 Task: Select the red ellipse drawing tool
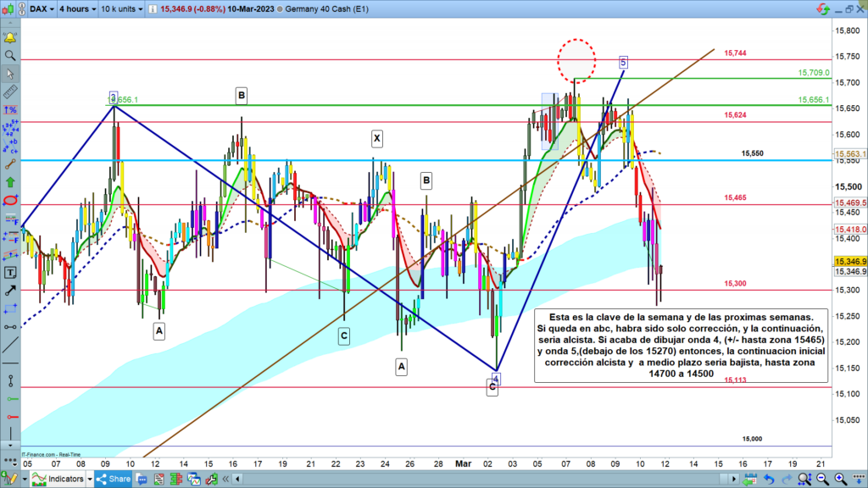tap(10, 200)
